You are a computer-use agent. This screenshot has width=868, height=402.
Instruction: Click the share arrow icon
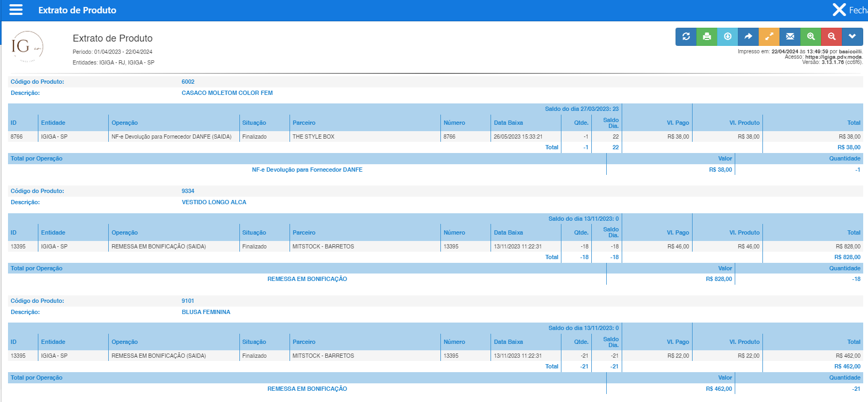(749, 37)
